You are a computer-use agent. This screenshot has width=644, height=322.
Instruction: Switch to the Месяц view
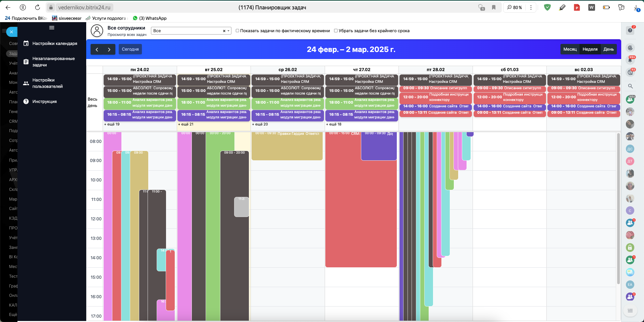[x=570, y=49]
